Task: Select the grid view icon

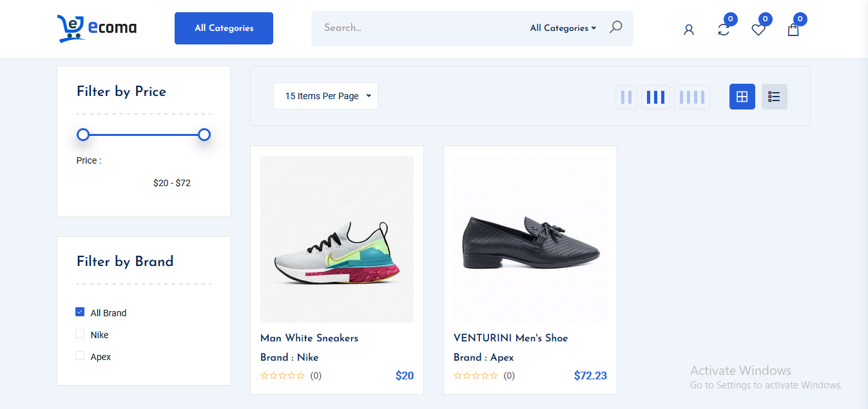Action: pos(742,97)
